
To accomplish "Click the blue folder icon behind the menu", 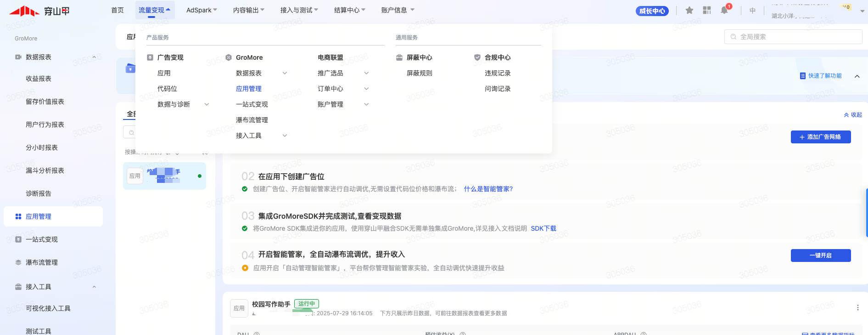I will 130,69.
